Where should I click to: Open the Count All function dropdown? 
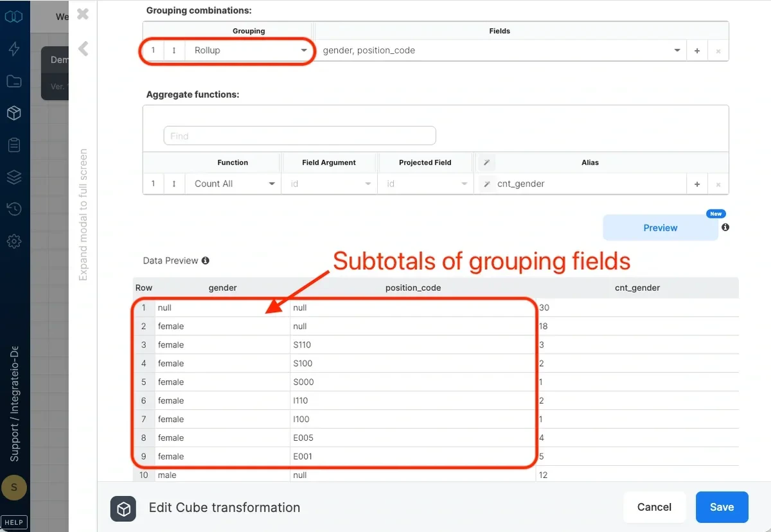(272, 183)
